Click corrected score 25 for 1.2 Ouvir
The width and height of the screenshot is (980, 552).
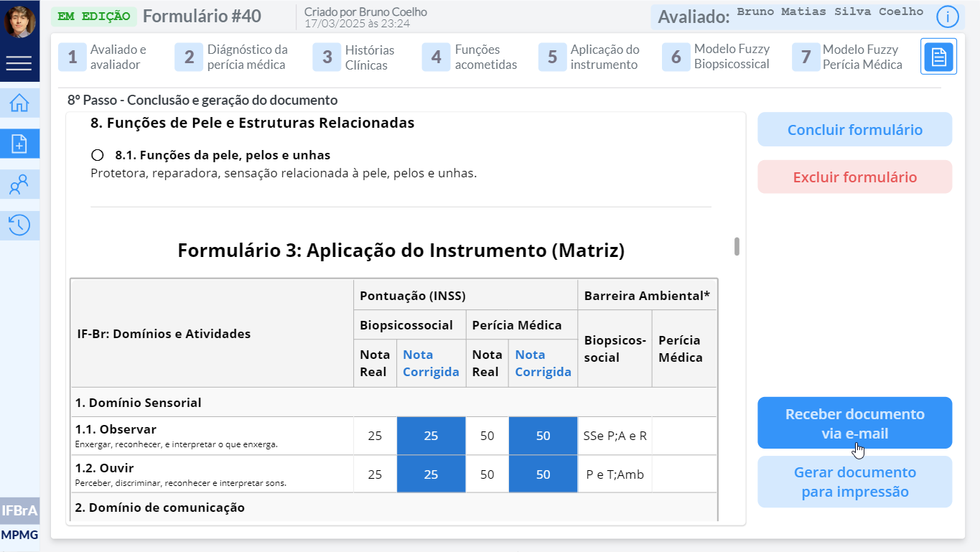click(x=431, y=474)
